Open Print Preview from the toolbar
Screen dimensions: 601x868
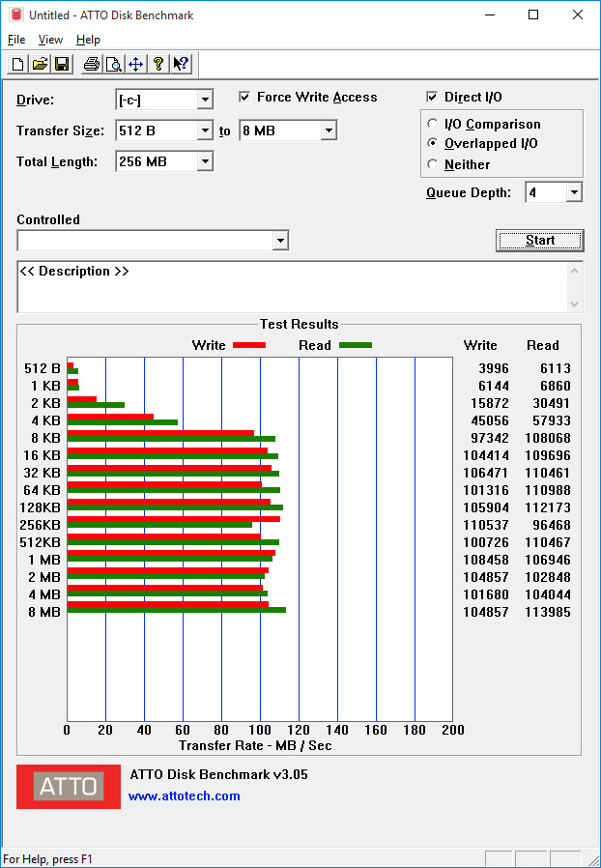click(113, 65)
